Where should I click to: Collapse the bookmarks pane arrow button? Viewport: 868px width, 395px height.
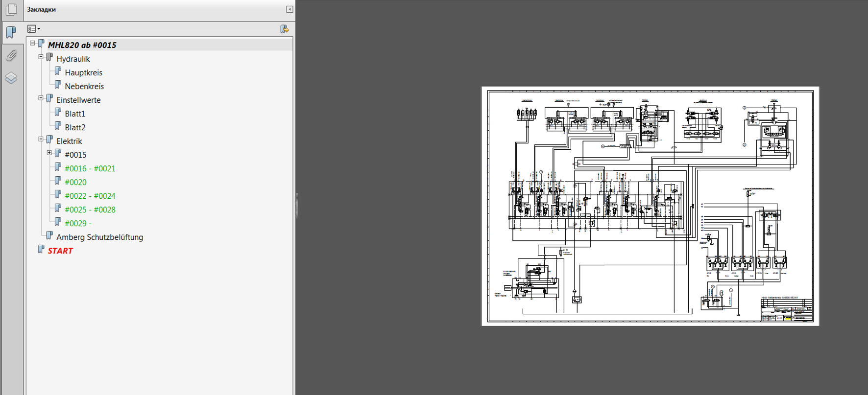289,9
